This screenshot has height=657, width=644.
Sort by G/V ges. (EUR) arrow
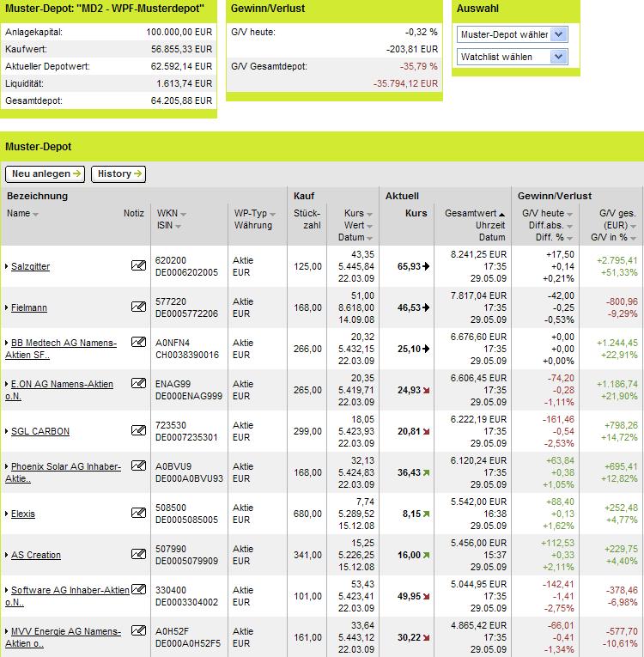click(x=633, y=226)
